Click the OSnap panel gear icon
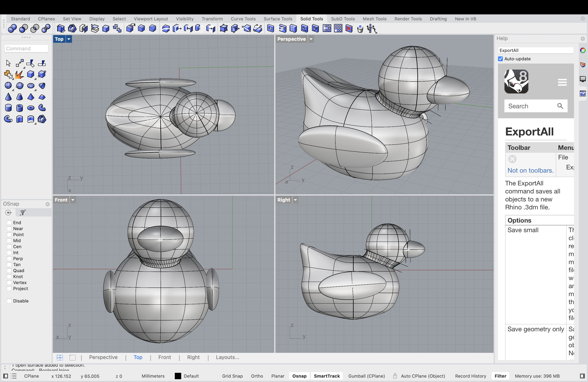 click(x=47, y=204)
